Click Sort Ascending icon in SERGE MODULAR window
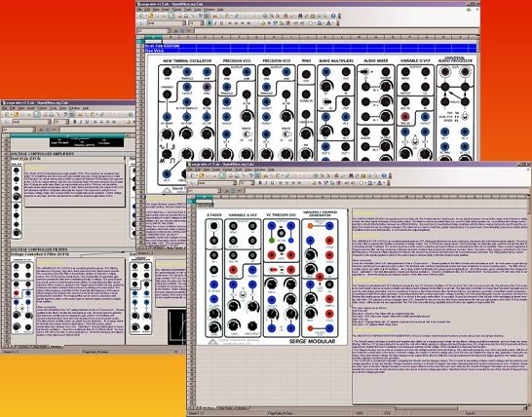The height and width of the screenshot is (417, 532). click(x=322, y=175)
